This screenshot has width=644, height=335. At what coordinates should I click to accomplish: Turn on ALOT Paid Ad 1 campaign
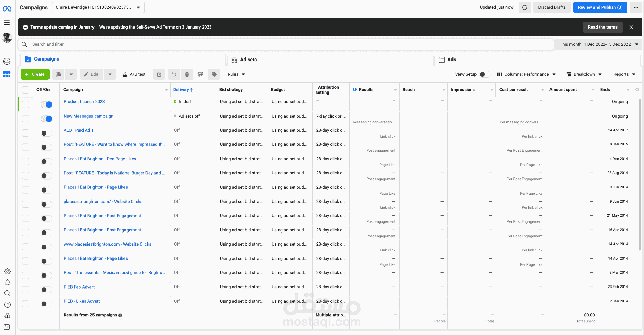[x=46, y=133]
